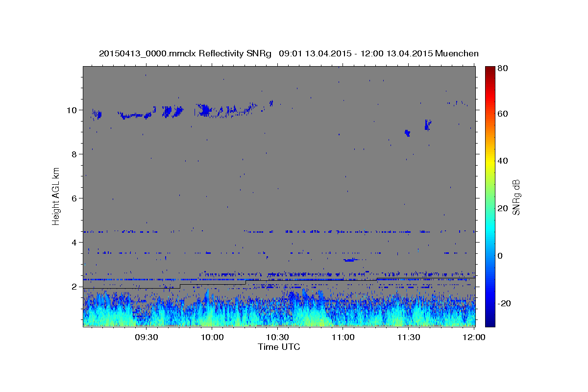Click the '11:30' time tick label

click(408, 337)
